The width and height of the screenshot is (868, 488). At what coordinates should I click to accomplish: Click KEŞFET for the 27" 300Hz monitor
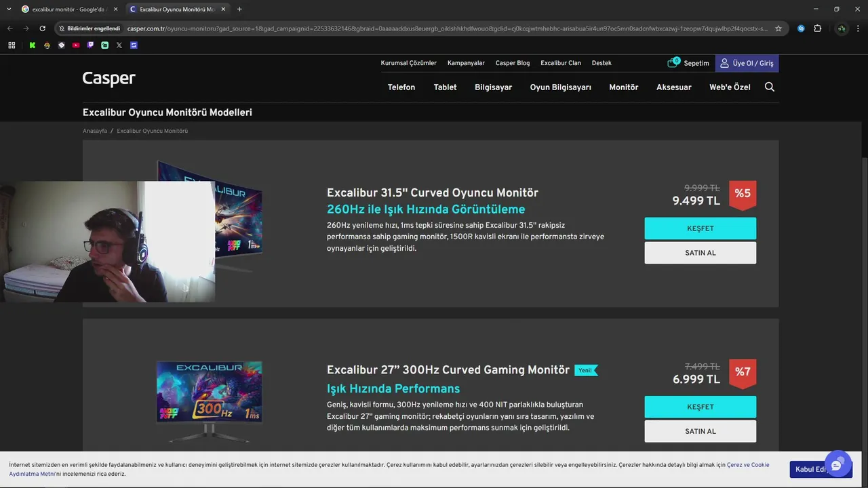click(x=701, y=407)
